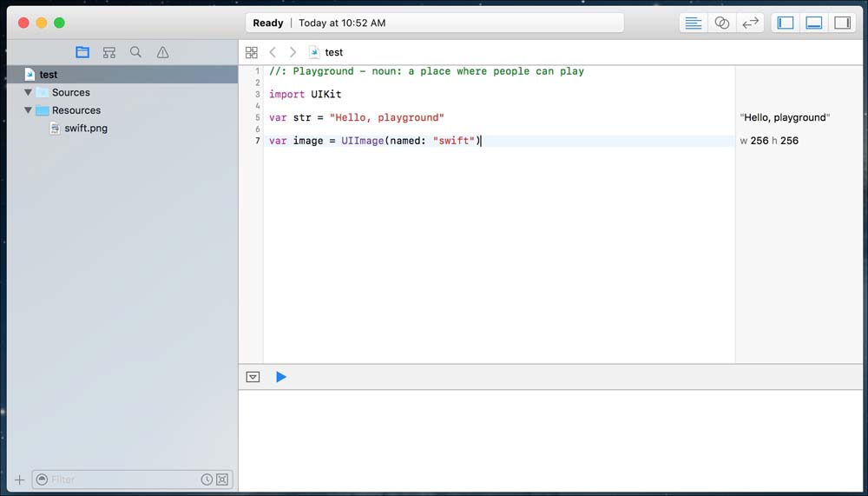Open the Project navigator folder icon
The image size is (868, 496).
[x=82, y=52]
